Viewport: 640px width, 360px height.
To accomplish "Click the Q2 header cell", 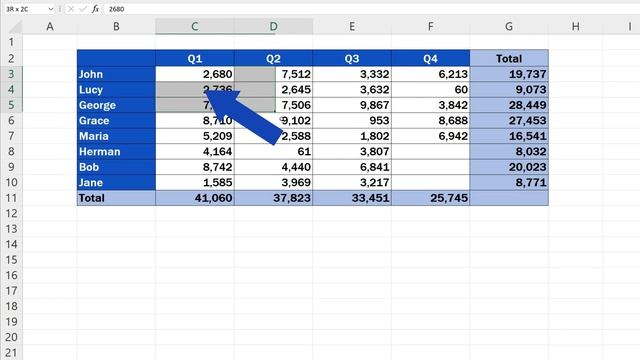I will point(273,58).
